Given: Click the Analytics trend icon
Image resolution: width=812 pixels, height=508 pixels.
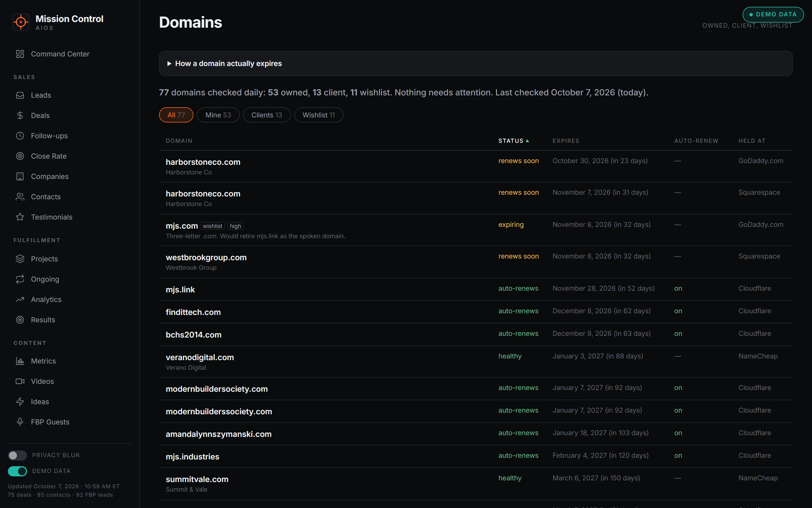Looking at the screenshot, I should (x=20, y=299).
